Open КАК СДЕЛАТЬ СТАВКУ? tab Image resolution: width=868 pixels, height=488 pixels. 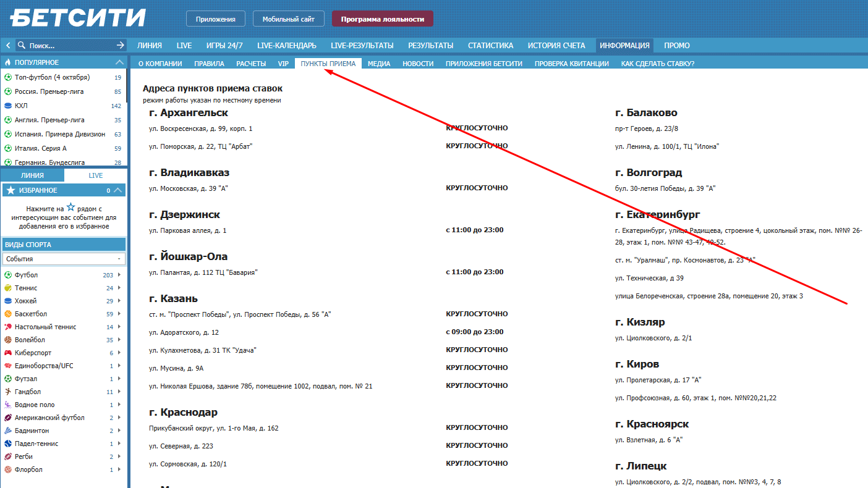pyautogui.click(x=658, y=64)
